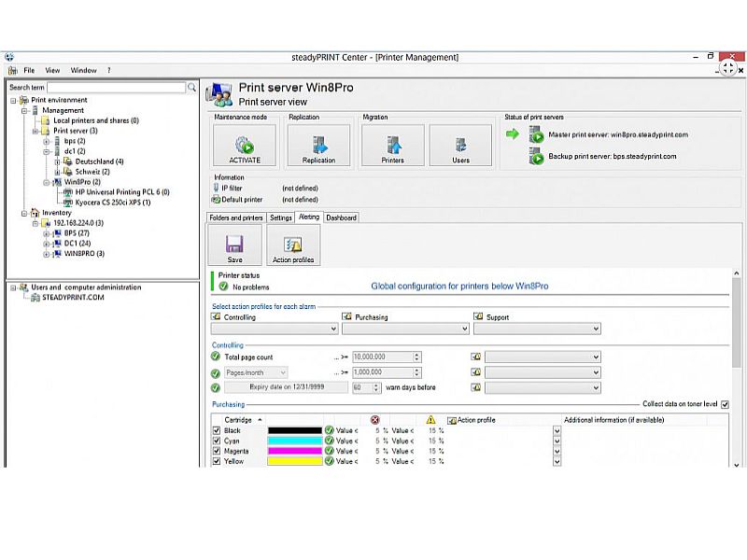Select Local printers and shares (0)
Image resolution: width=747 pixels, height=560 pixels.
[96, 120]
